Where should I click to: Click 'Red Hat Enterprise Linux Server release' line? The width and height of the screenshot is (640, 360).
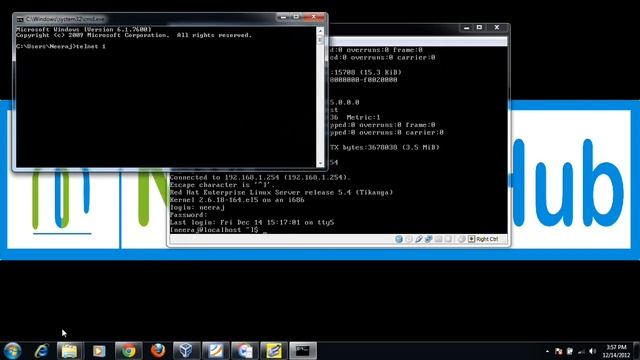[281, 192]
